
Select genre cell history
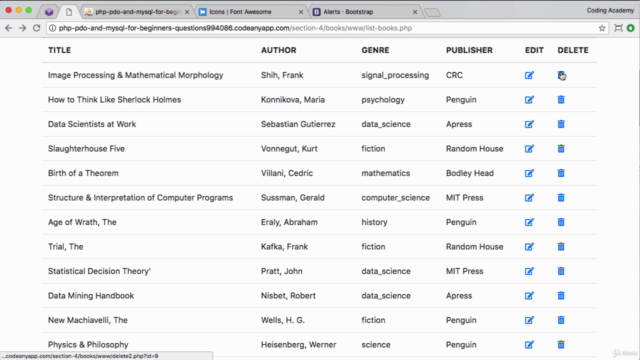(x=374, y=222)
